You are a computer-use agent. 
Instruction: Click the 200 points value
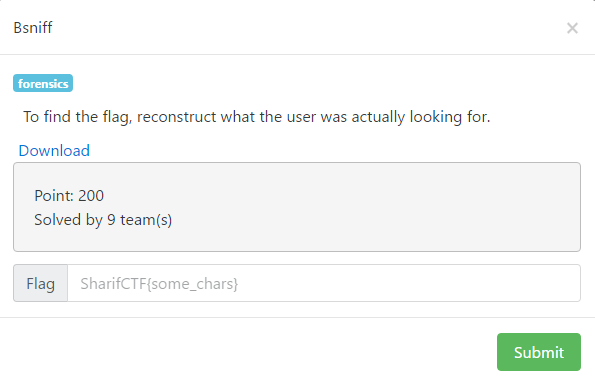91,196
